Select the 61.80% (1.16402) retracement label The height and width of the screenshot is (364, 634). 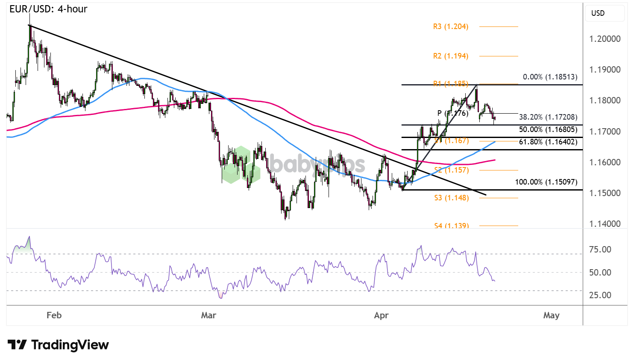click(548, 142)
